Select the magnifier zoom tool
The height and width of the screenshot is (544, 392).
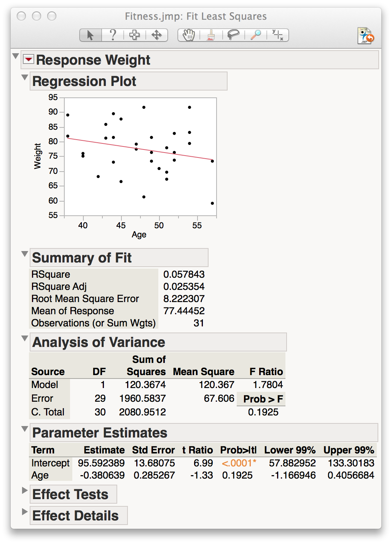click(256, 35)
